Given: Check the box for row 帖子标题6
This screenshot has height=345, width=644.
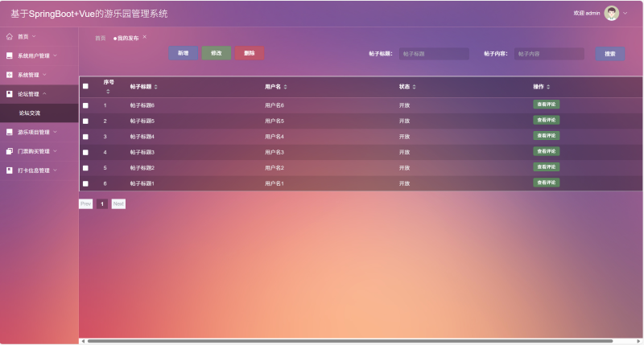Looking at the screenshot, I should tap(85, 105).
